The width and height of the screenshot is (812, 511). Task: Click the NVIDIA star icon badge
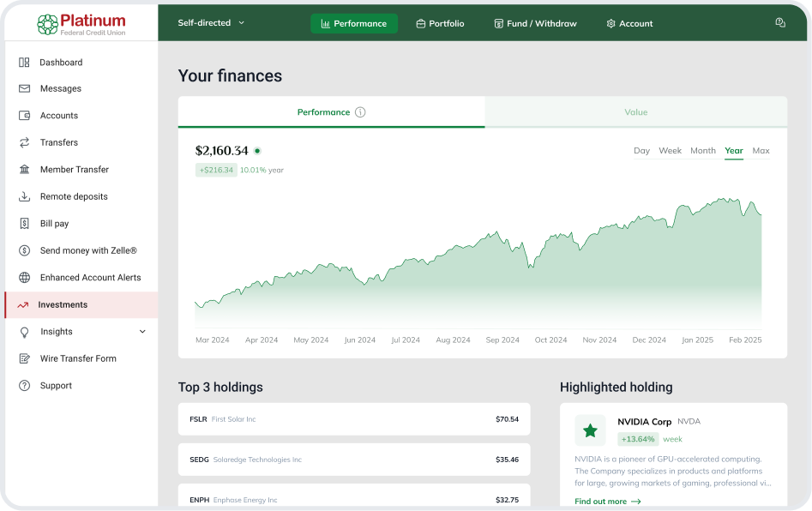coord(590,430)
